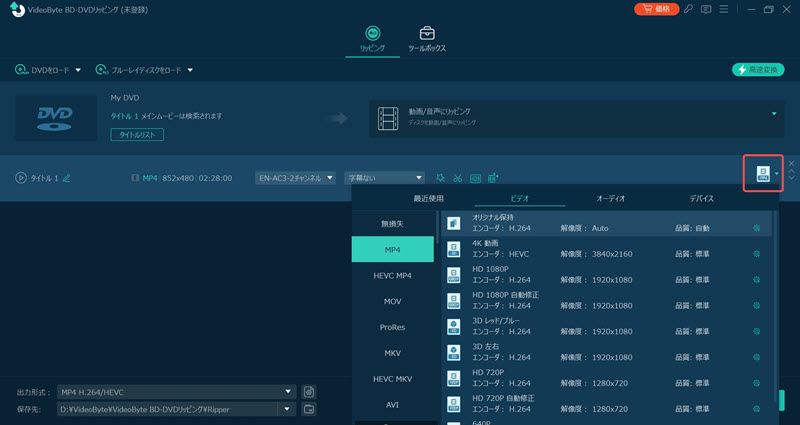Click the play button for タイトル 1
Image resolution: width=800 pixels, height=425 pixels.
coord(21,178)
